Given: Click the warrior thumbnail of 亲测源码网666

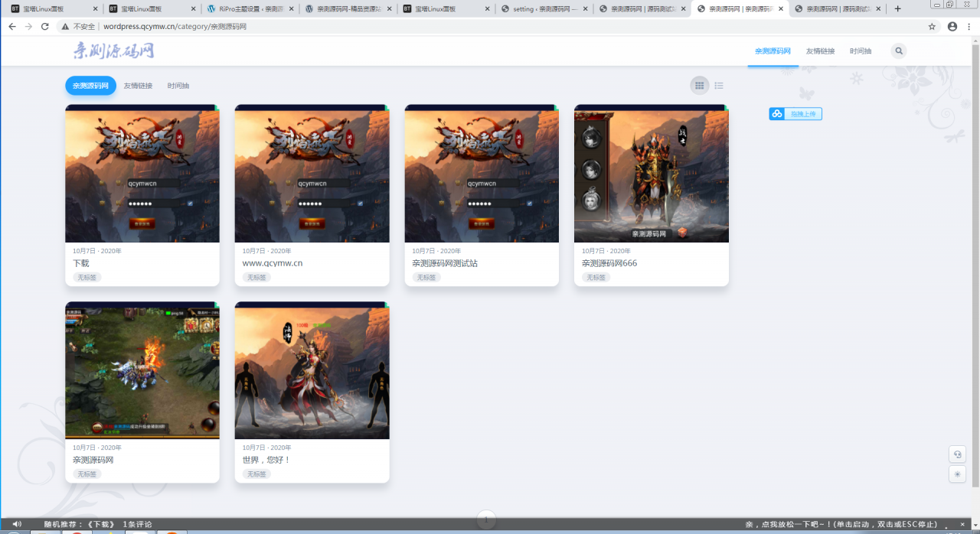Looking at the screenshot, I should (x=652, y=174).
